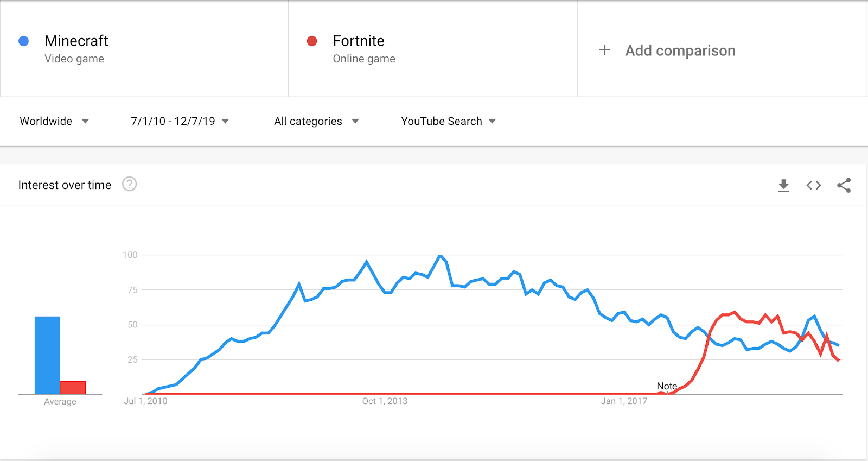Image resolution: width=868 pixels, height=461 pixels.
Task: Click the red Fortnite color dot
Action: click(312, 41)
